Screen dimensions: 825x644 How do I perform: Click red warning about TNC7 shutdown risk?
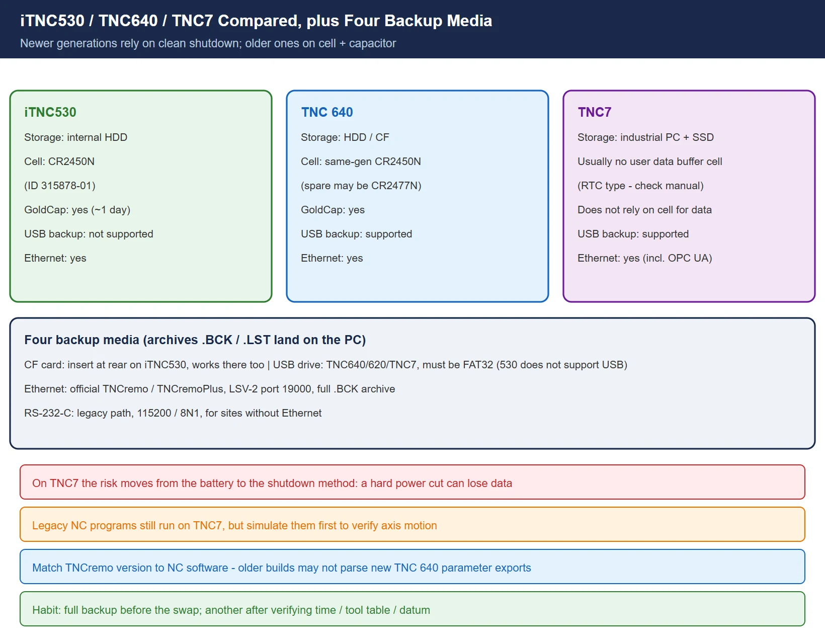[x=412, y=482]
